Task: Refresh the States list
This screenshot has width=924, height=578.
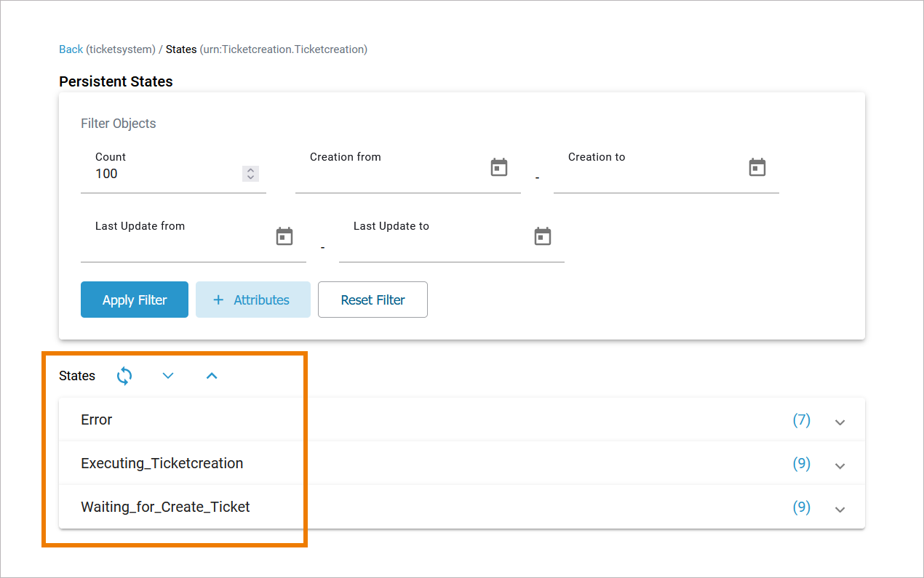Action: point(124,376)
